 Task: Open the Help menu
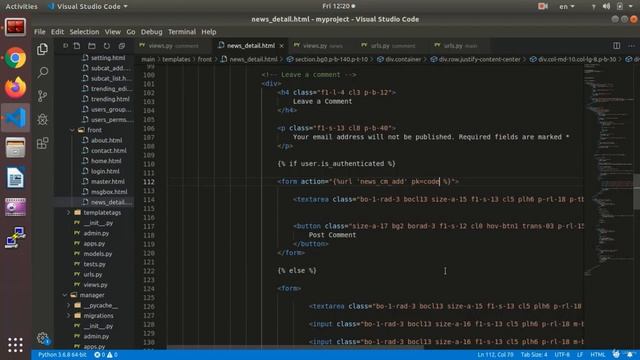coord(209,32)
